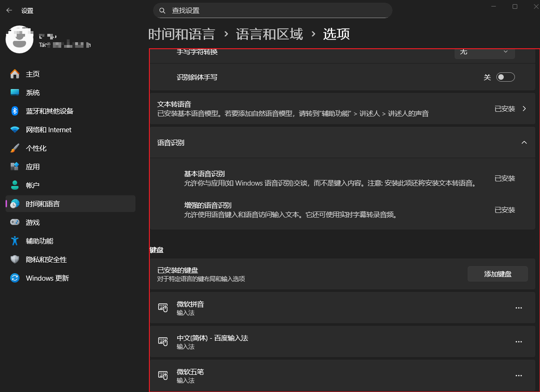Click the accessibility figure icon for 辅助功能
The height and width of the screenshot is (392, 540).
[15, 241]
